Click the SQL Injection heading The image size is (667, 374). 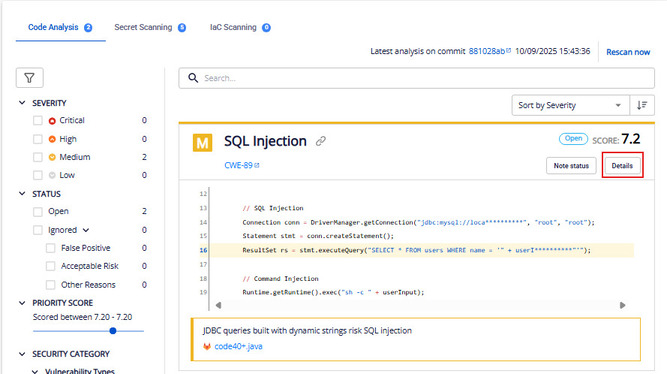click(x=265, y=141)
